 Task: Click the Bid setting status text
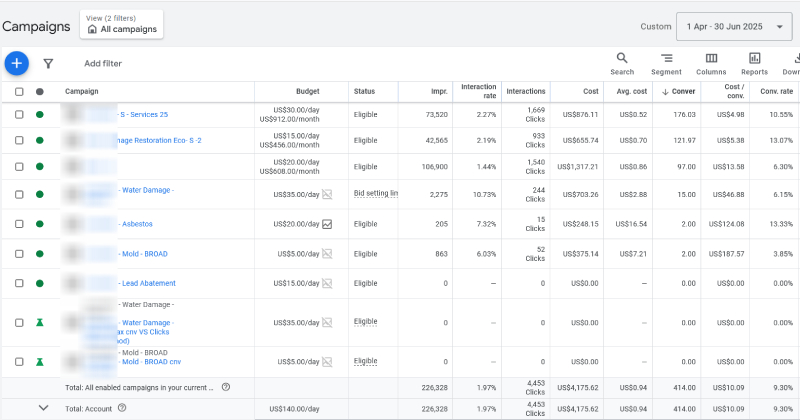[x=376, y=193]
